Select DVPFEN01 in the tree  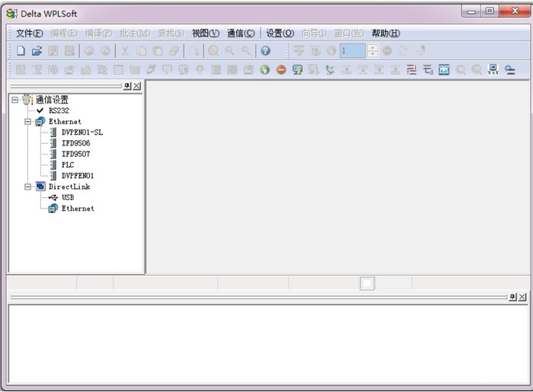(78, 176)
